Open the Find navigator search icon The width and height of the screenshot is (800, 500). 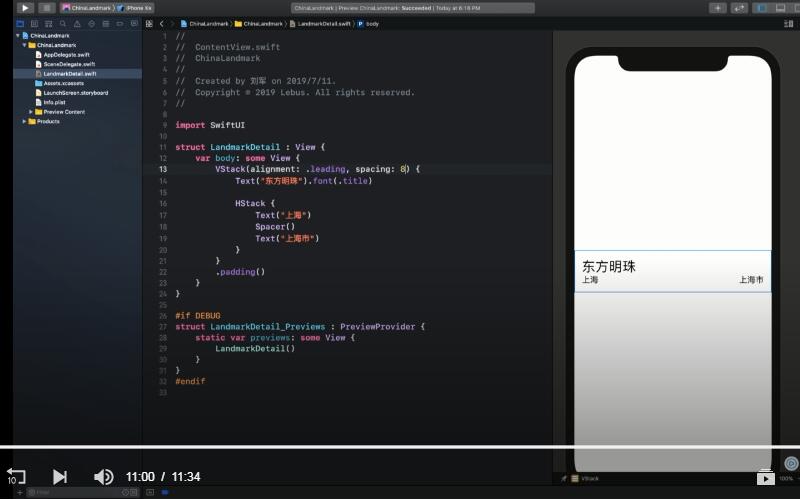click(64, 23)
